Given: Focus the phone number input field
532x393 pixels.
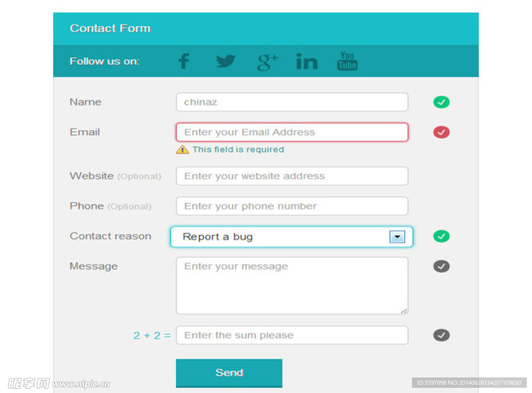Looking at the screenshot, I should pos(292,206).
